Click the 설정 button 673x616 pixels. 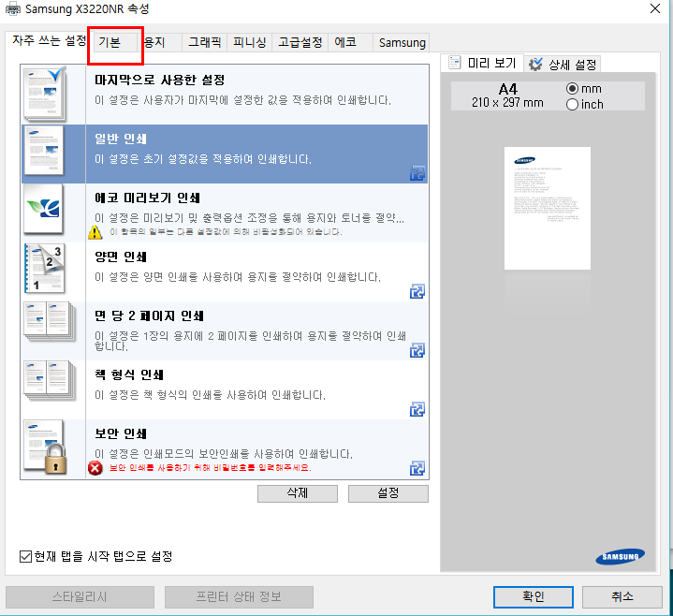(x=388, y=493)
